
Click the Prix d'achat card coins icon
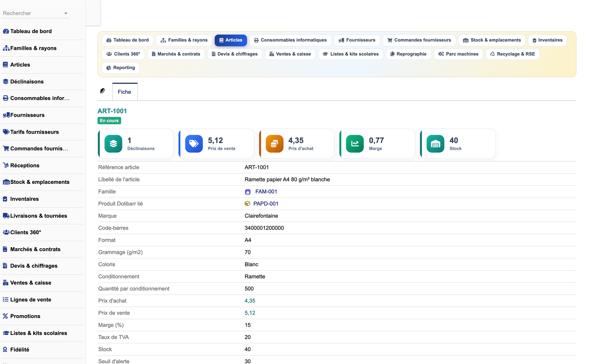[275, 144]
